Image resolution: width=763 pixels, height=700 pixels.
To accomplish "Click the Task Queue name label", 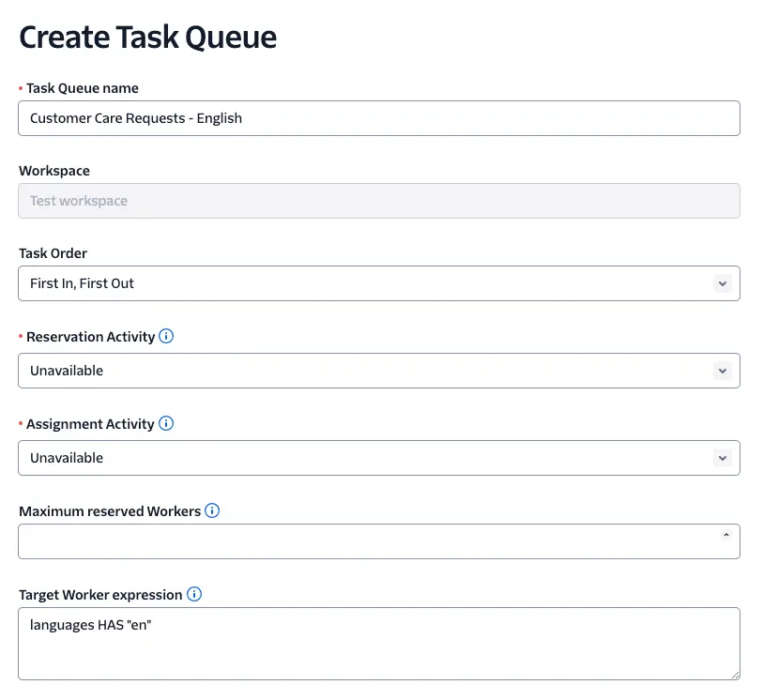I will (x=83, y=88).
